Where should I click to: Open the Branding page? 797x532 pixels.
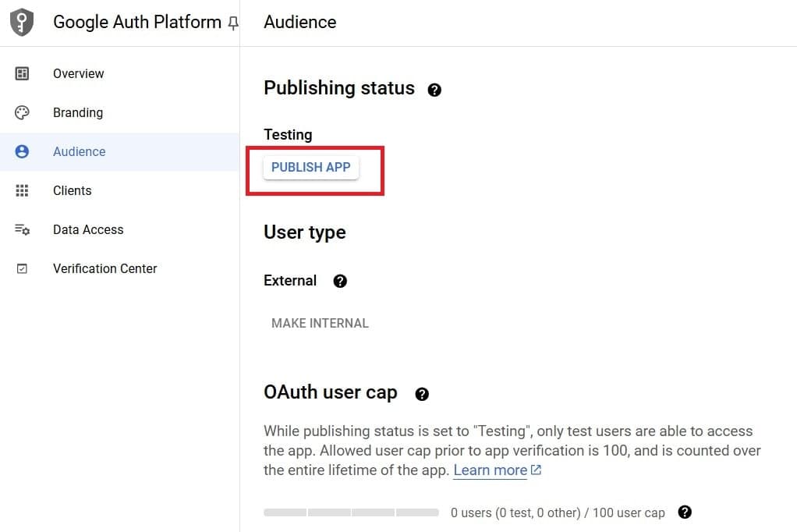(x=78, y=112)
